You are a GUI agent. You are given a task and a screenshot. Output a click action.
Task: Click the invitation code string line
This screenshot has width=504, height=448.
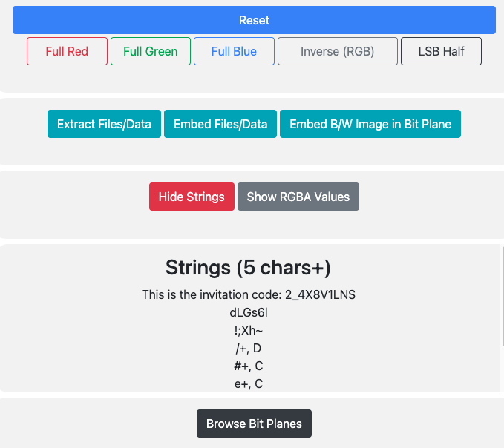(249, 294)
